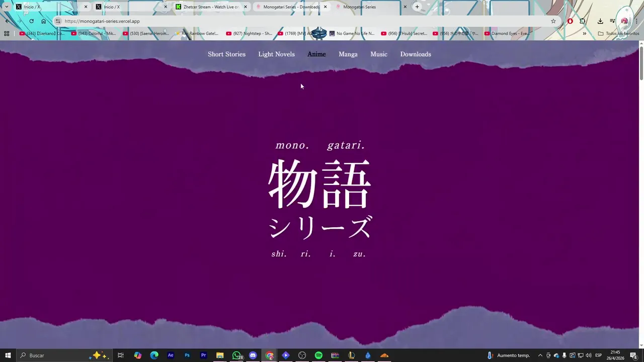Screen dimensions: 644x362
Task: Open the Anime navigation link
Action: [x=316, y=54]
